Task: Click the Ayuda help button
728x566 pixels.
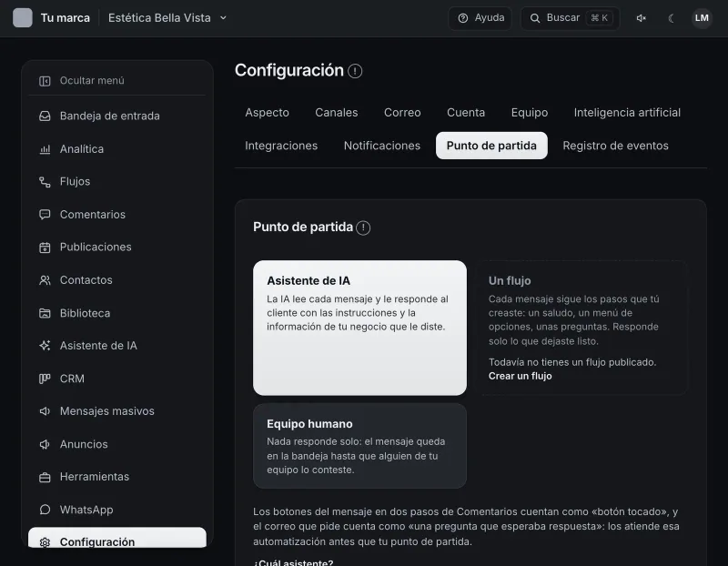Action: click(x=480, y=18)
